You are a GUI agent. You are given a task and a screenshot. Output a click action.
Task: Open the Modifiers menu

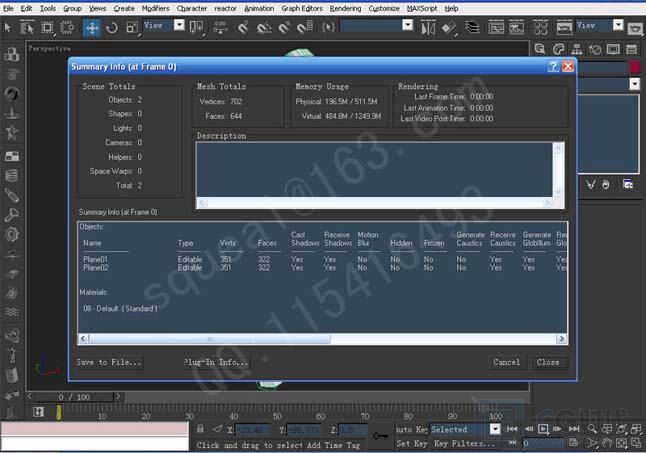point(155,8)
